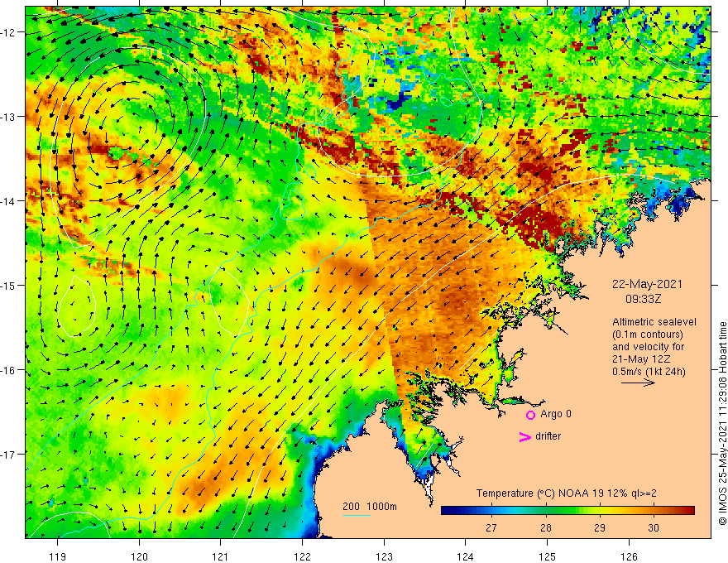Click the velocity scale arrow in legend
Screen dimensions: 728x563
point(638,383)
